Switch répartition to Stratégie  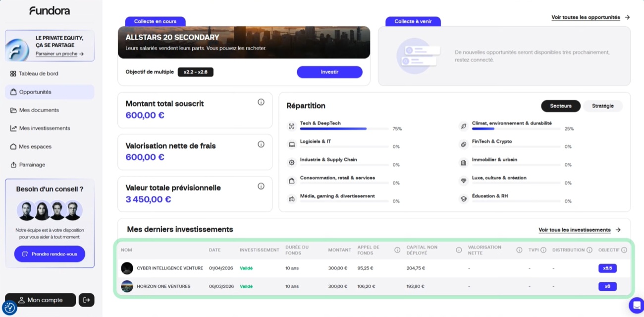603,106
